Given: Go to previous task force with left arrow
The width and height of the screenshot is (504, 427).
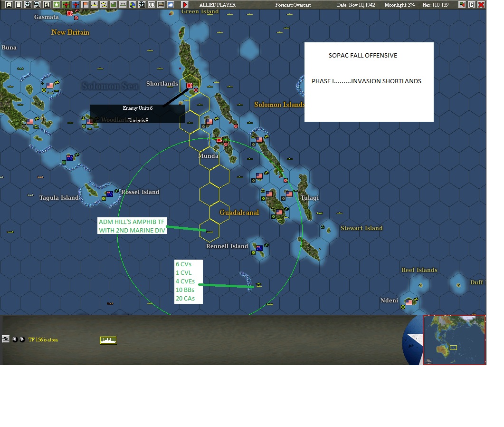Looking at the screenshot, I should (x=15, y=339).
